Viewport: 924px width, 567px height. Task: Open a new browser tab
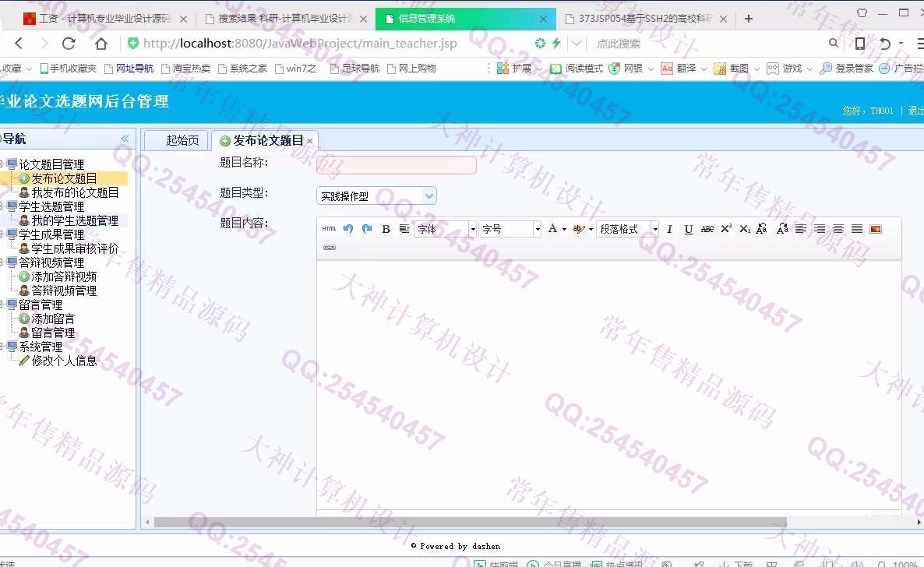[749, 18]
